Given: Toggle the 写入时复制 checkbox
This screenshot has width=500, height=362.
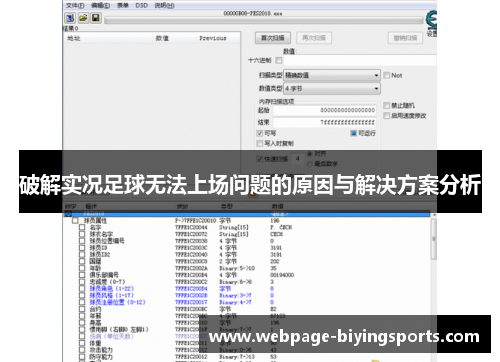Looking at the screenshot, I should [260, 143].
